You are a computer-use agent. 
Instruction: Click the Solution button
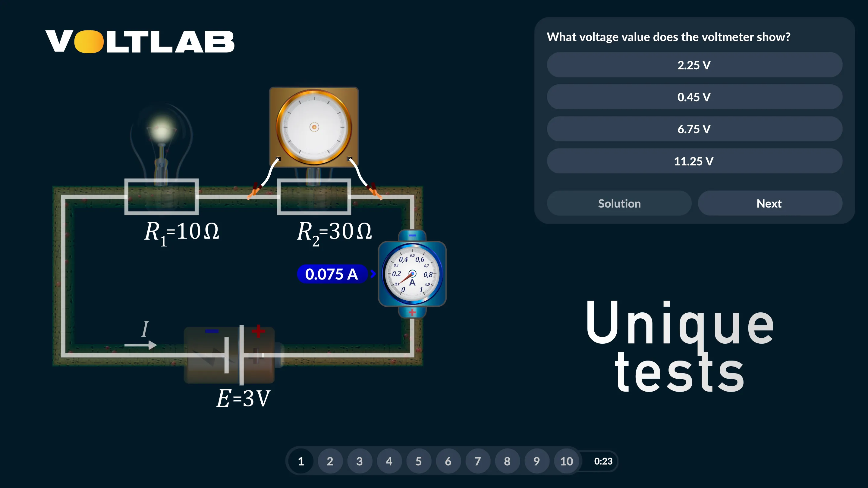619,203
